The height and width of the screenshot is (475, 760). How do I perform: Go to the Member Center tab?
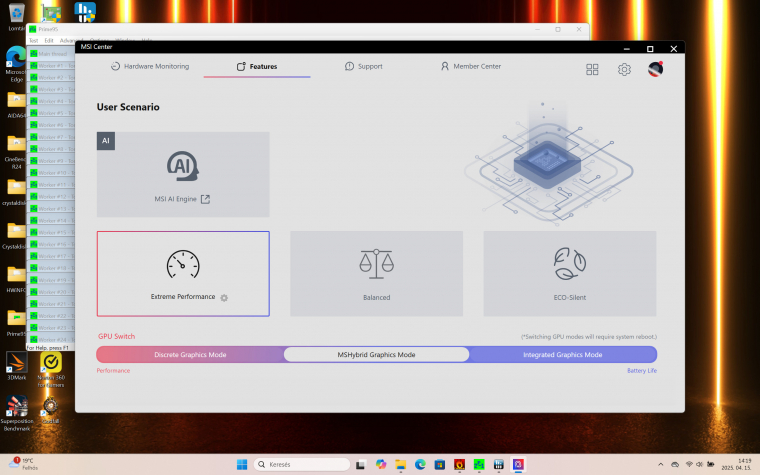click(471, 66)
